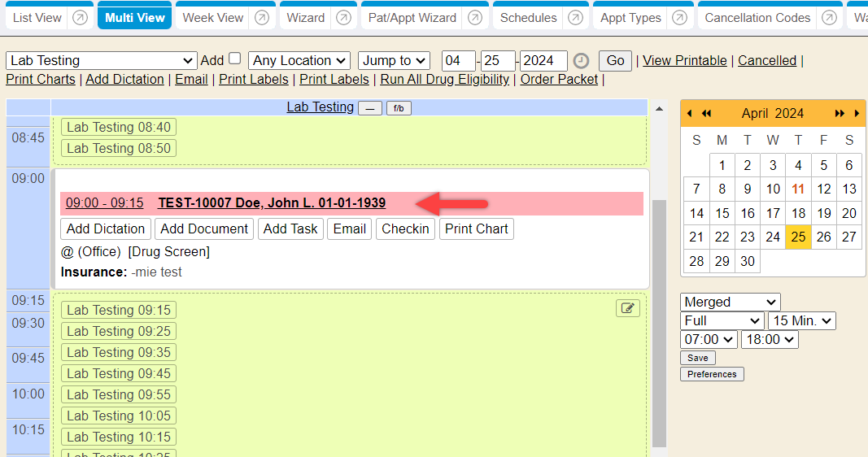Screen dimensions: 868x457
Task: Open the 15 Min. interval dropdown
Action: pos(802,320)
